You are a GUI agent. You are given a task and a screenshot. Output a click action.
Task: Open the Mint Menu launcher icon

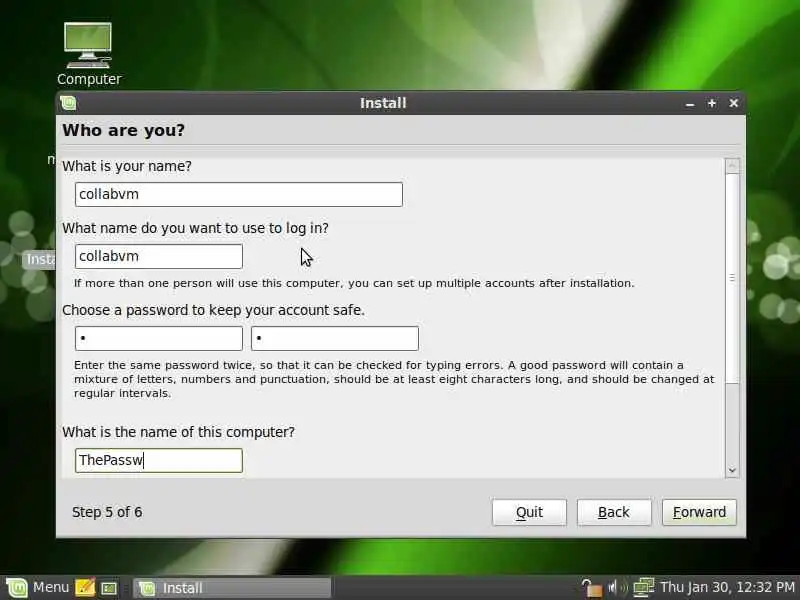click(x=16, y=588)
